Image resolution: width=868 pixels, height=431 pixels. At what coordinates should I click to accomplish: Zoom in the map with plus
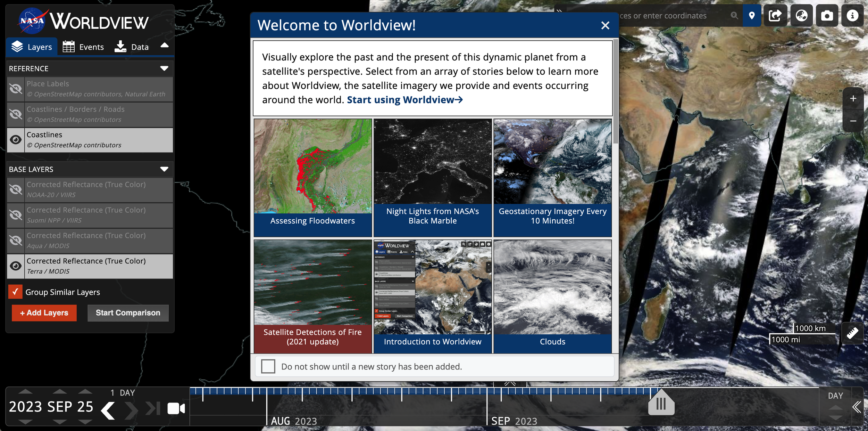point(853,99)
